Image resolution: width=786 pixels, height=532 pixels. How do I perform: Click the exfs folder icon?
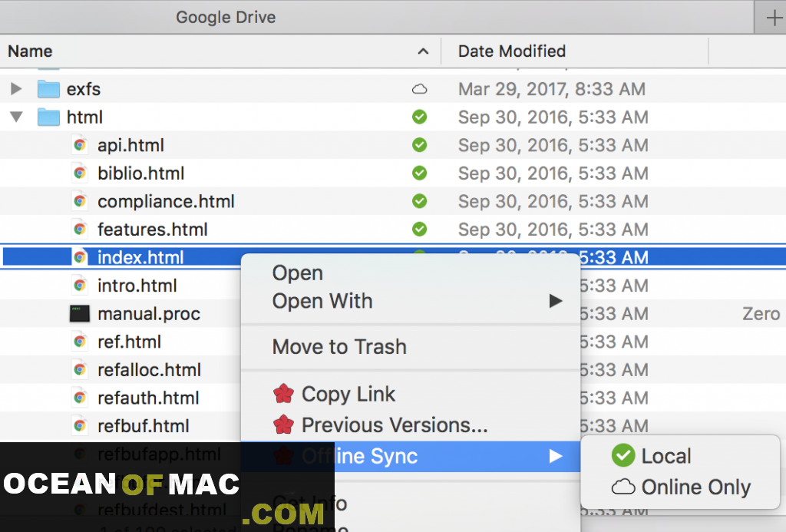click(48, 89)
